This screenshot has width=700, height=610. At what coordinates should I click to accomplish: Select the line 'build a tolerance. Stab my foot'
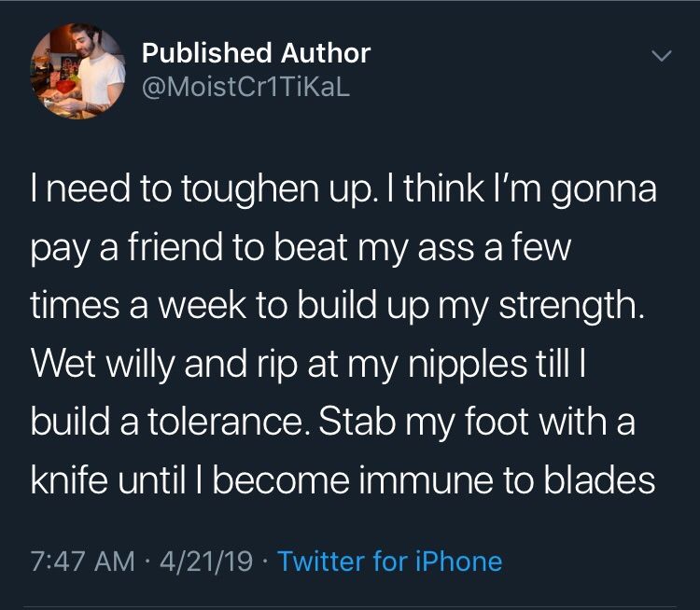tap(332, 422)
